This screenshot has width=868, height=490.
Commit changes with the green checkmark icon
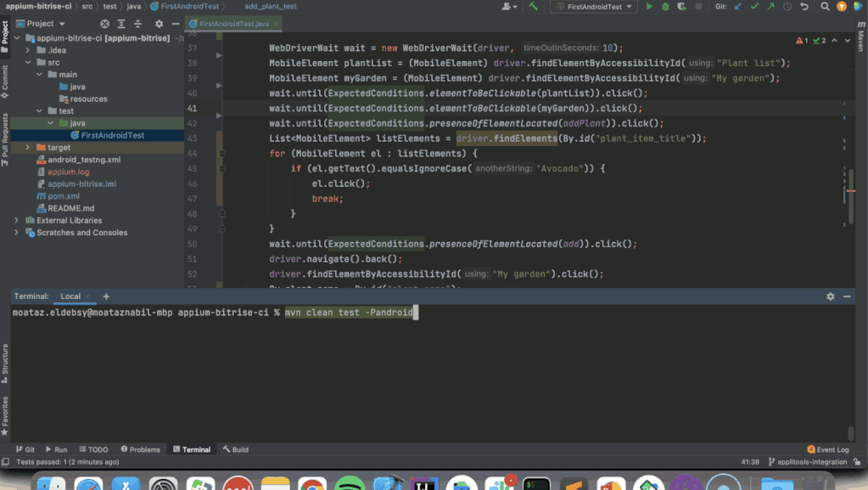(753, 6)
